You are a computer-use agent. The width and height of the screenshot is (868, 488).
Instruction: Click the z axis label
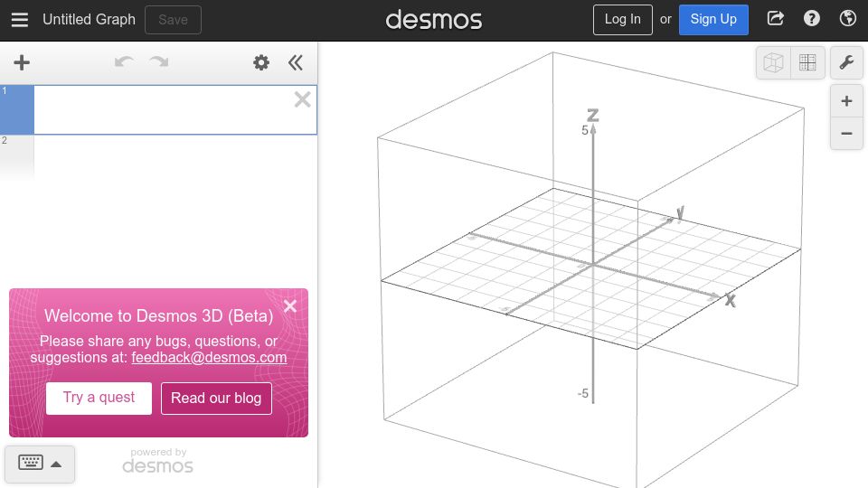point(593,115)
